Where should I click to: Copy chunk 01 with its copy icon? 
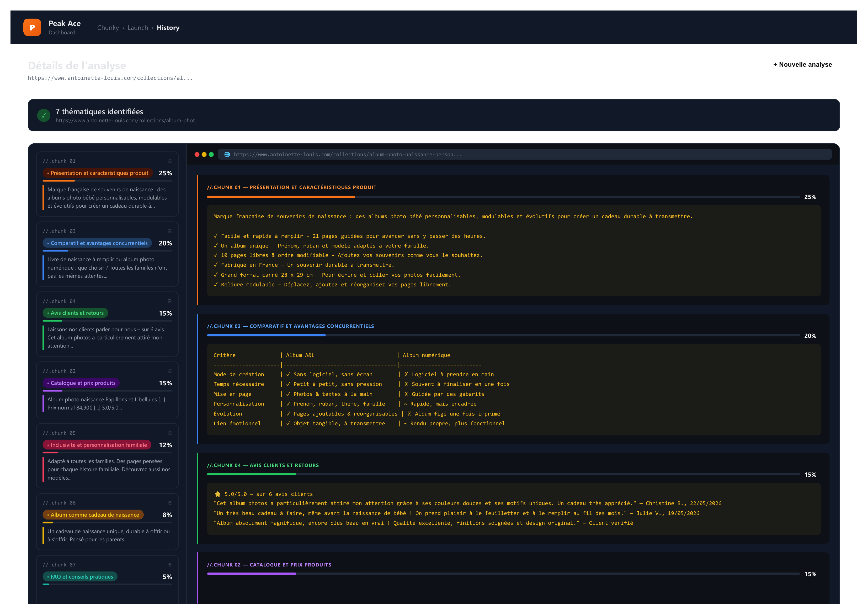click(170, 161)
